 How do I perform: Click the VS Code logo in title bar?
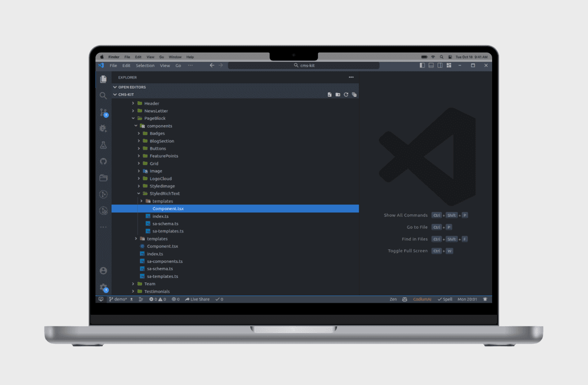point(101,65)
